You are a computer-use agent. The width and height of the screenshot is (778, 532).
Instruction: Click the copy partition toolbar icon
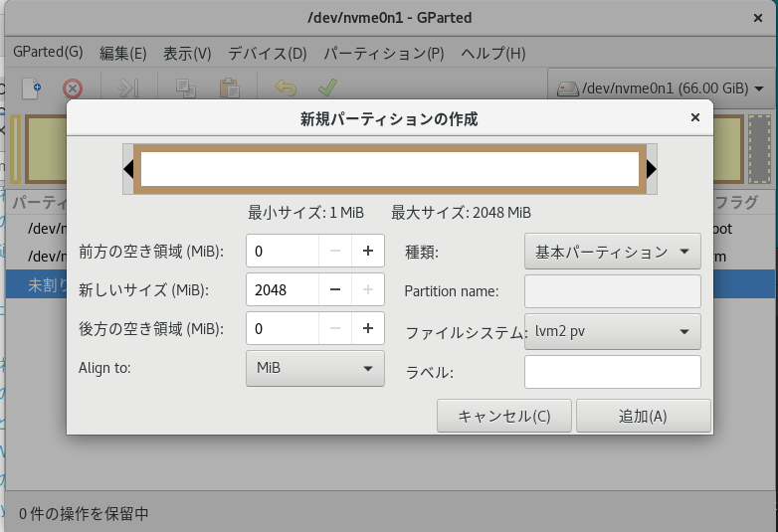click(x=185, y=88)
